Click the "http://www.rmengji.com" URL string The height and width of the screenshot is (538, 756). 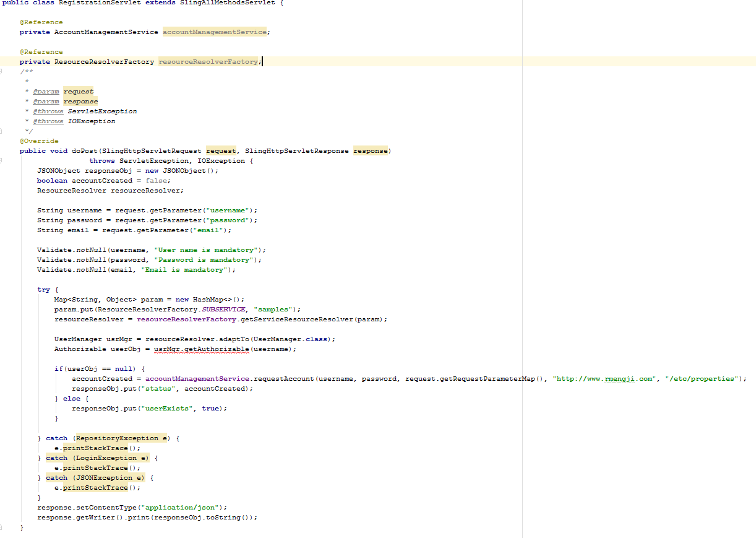604,379
